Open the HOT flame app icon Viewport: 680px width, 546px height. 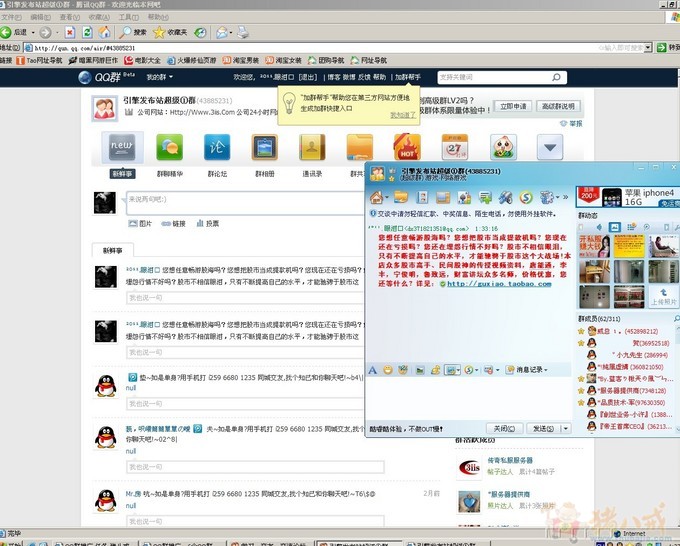coord(407,147)
